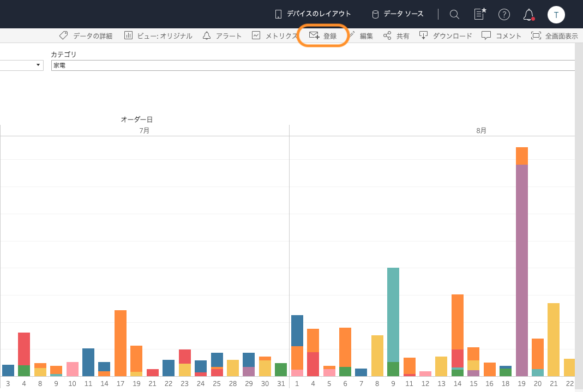This screenshot has width=583, height=392.
Task: Select the orange bar on August 16
Action: (490, 369)
